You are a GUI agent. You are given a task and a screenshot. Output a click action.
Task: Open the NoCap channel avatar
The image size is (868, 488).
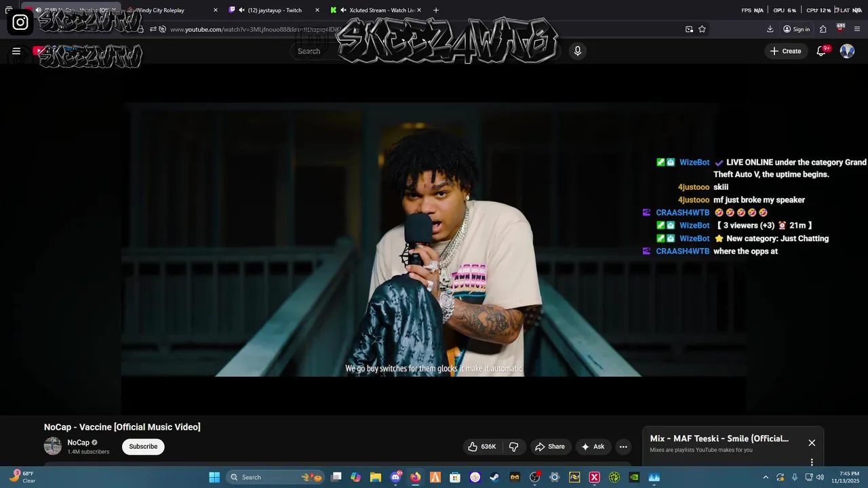(x=53, y=446)
